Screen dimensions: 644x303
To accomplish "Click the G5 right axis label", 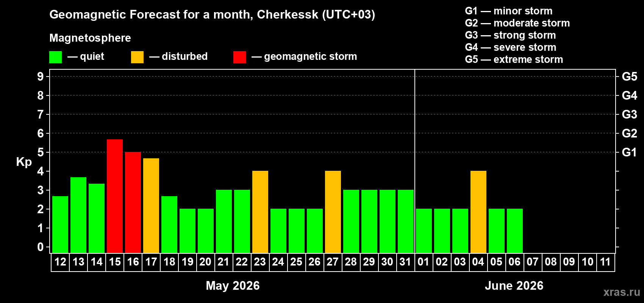I will click(x=629, y=77).
